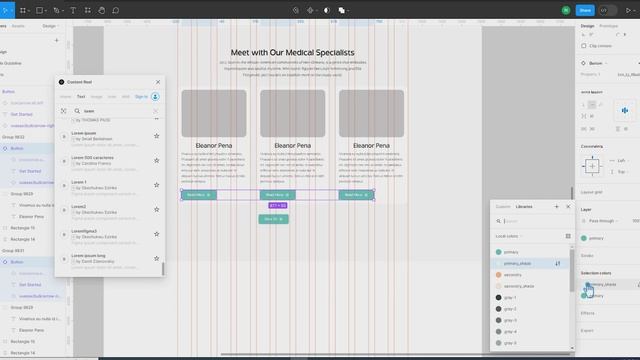The image size is (640, 360).
Task: Click the shuffle icon beside search
Action: pyautogui.click(x=64, y=111)
